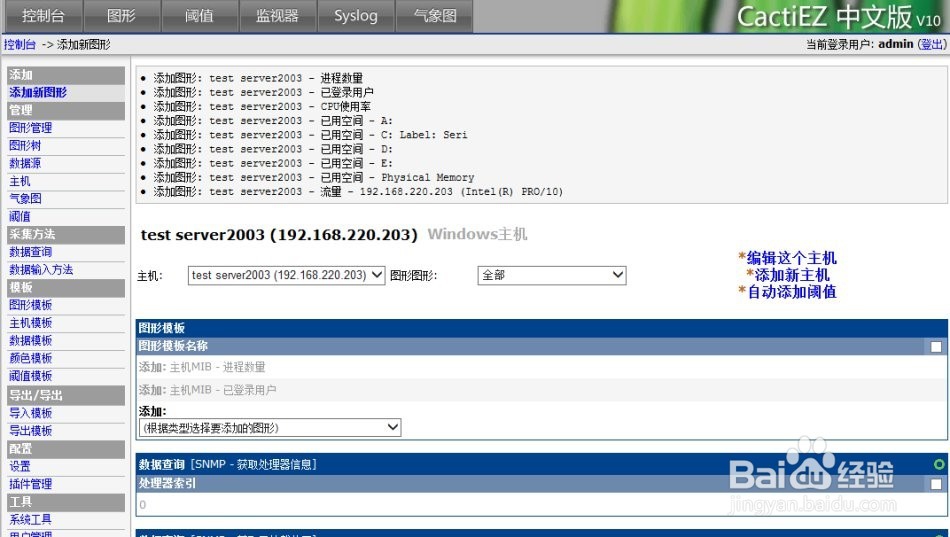This screenshot has height=537, width=950.
Task: Open the 添加 graph type selection dropdown
Action: [270, 427]
